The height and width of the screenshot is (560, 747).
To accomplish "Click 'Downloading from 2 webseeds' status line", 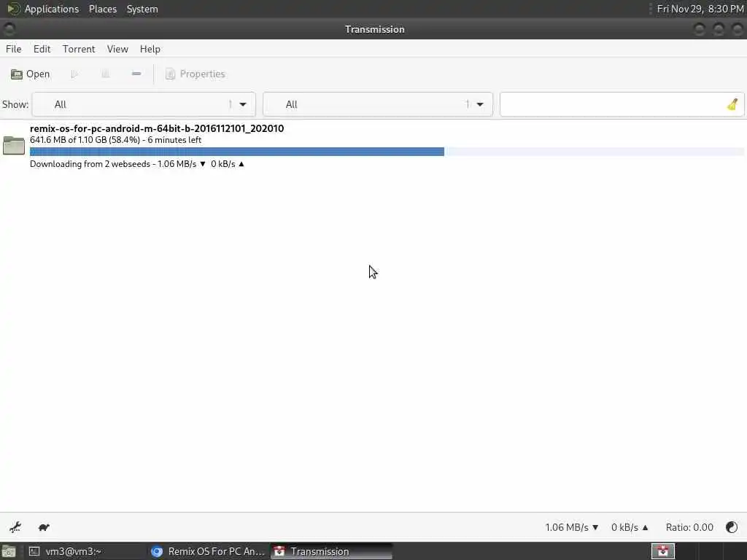I will 136,164.
